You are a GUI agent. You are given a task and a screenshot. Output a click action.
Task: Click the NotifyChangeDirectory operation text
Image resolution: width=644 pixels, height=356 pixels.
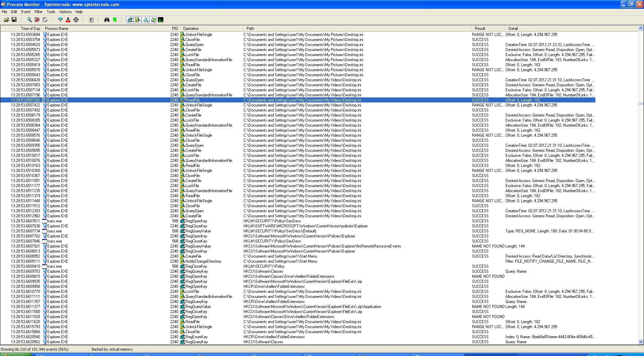(203, 261)
